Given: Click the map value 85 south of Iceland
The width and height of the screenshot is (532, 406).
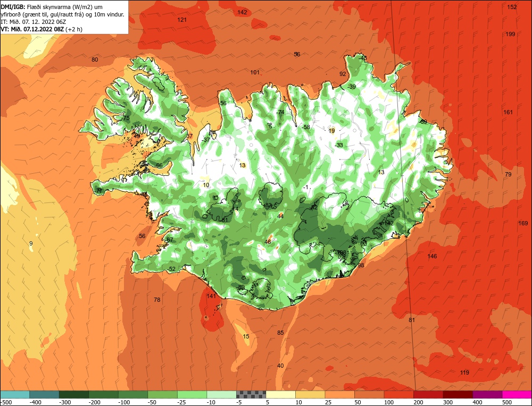Looking at the screenshot, I should point(280,333).
